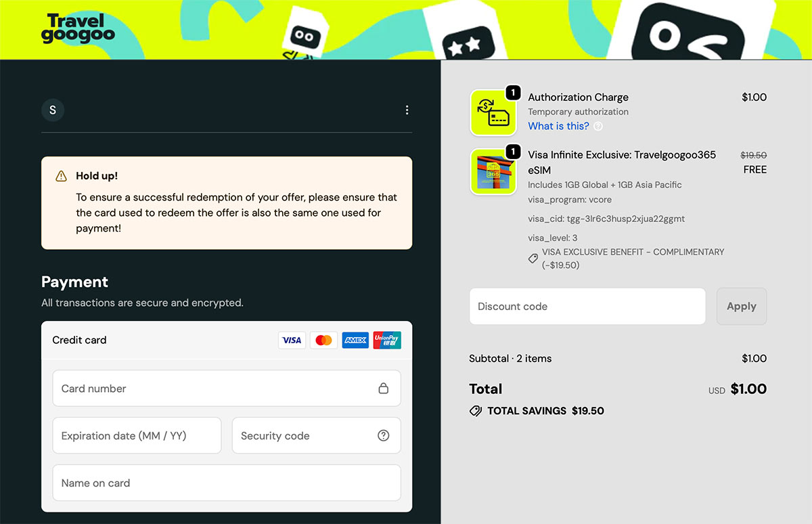Viewport: 812px width, 524px height.
Task: Click the Visa card brand icon
Action: pyautogui.click(x=292, y=340)
